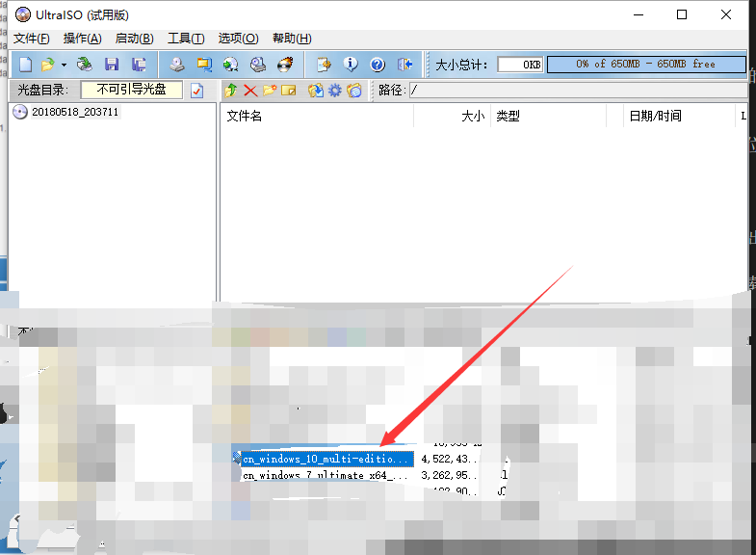The width and height of the screenshot is (756, 555).
Task: Click the blue Help question mark icon
Action: 378,65
